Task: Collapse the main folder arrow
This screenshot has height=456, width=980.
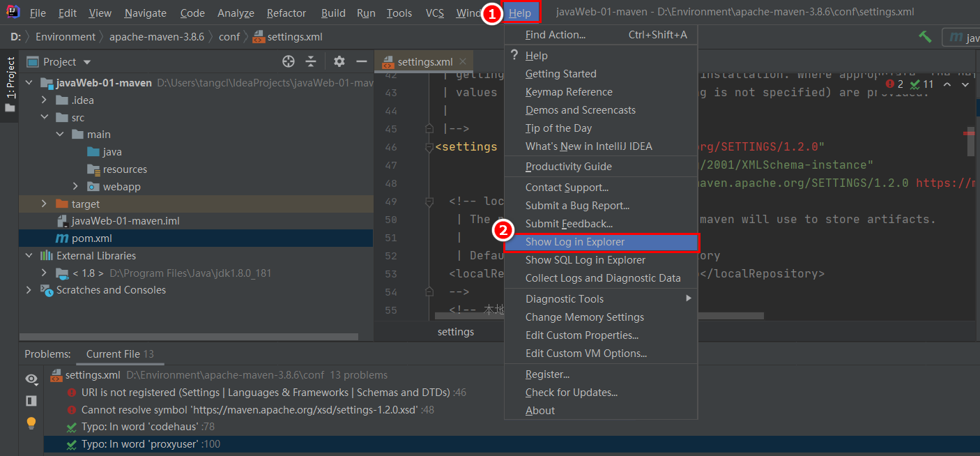Action: pyautogui.click(x=60, y=135)
